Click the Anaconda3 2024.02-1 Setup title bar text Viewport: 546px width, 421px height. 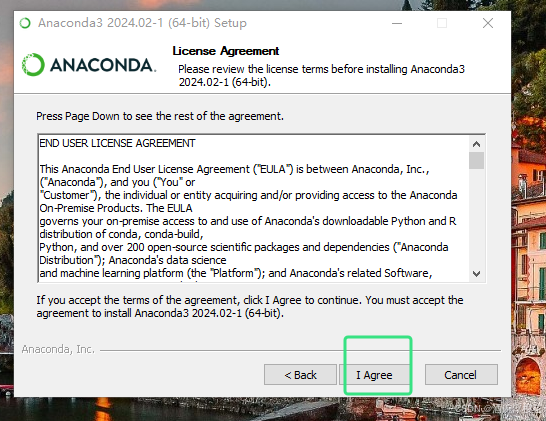pos(142,23)
